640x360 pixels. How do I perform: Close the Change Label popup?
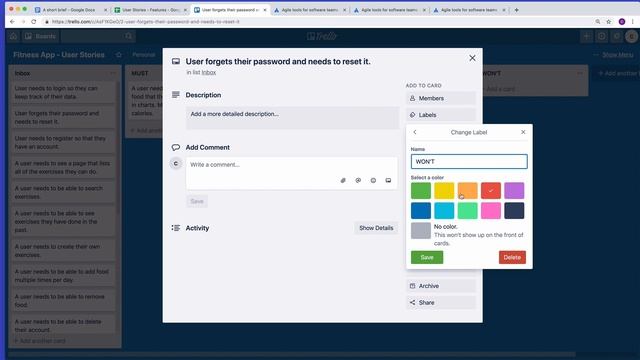[x=523, y=132]
